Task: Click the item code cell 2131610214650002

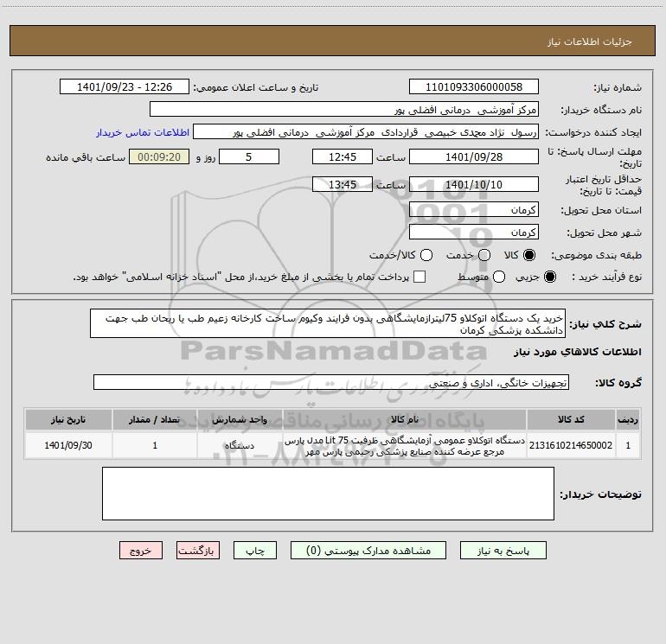Action: click(x=571, y=445)
